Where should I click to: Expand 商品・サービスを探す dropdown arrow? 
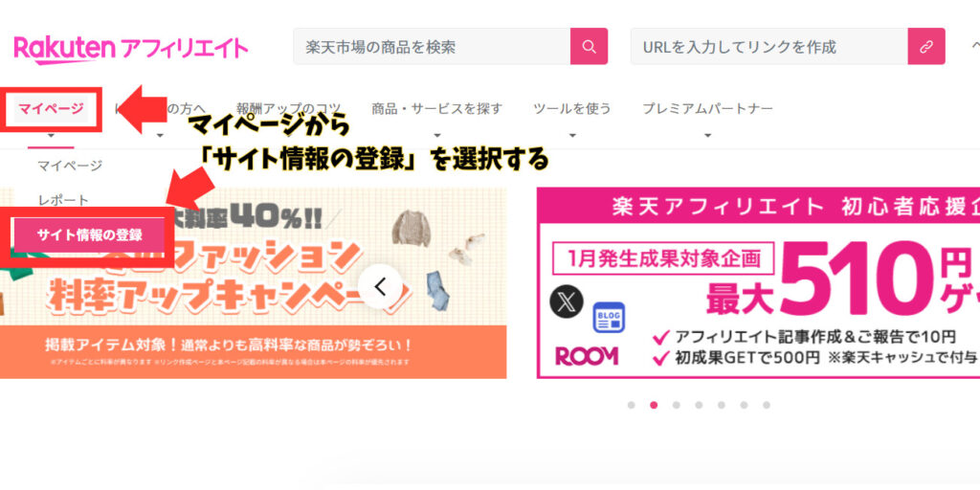[x=436, y=135]
